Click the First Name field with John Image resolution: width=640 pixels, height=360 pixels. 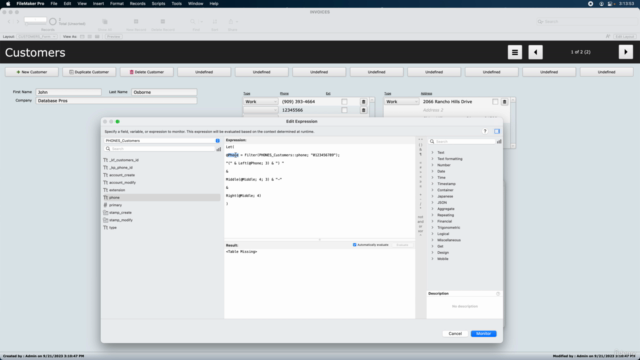point(69,92)
